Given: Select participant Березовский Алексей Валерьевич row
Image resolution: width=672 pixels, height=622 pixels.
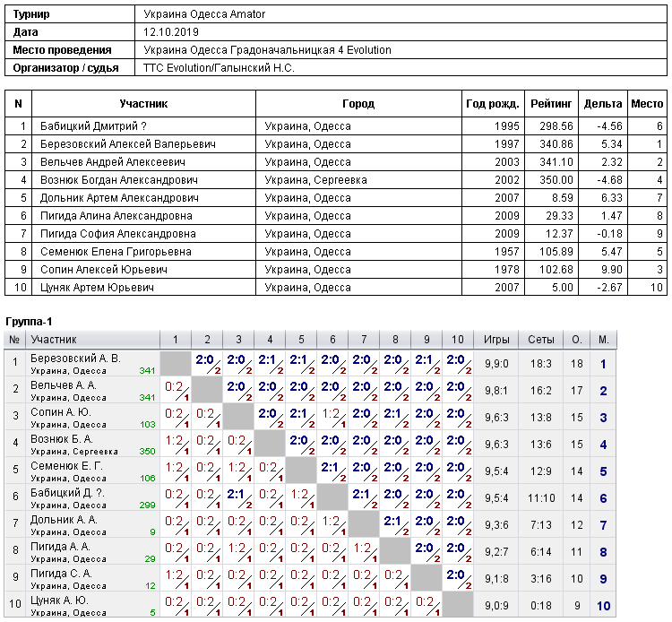Looking at the screenshot, I should 336,144.
